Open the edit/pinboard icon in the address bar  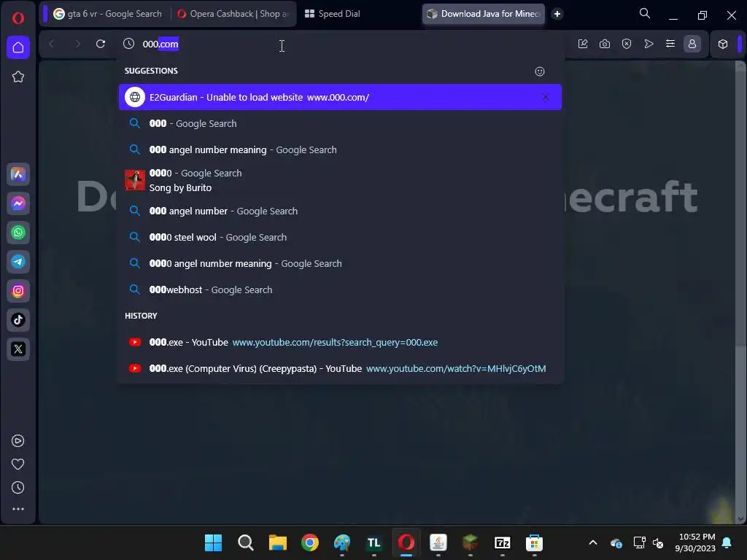click(583, 44)
